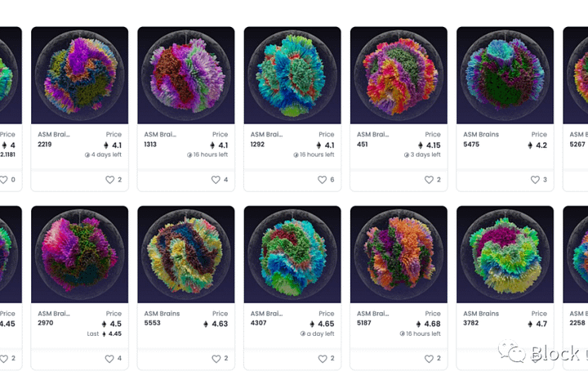Open ASM Brains collection link above 5553
The image size is (588, 385).
point(162,313)
